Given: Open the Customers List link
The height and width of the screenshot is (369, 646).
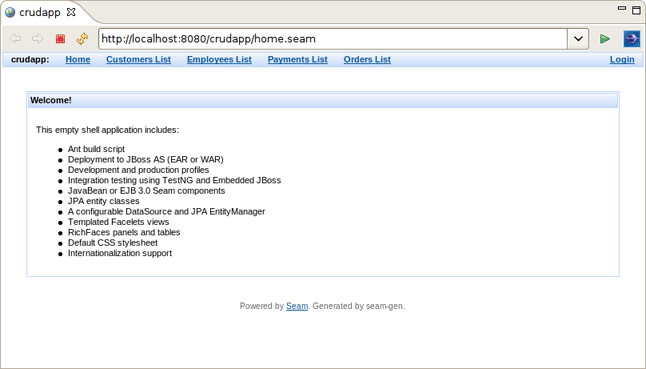Looking at the screenshot, I should pos(138,59).
